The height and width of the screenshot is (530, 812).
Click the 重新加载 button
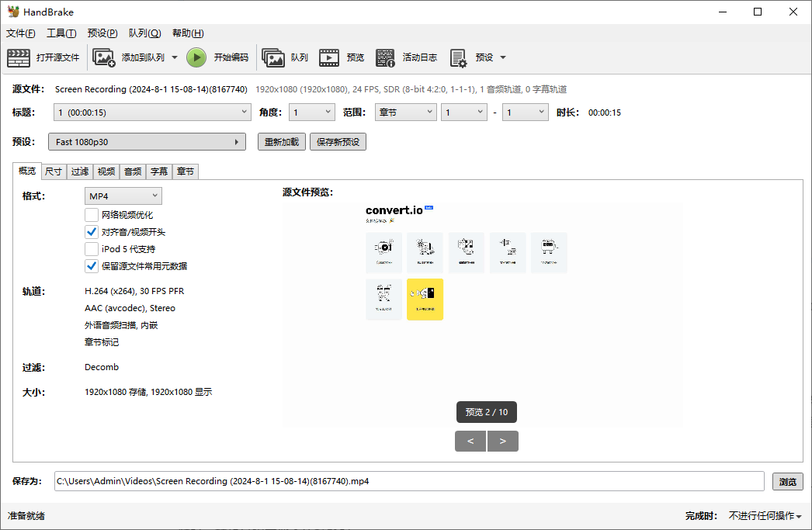[282, 142]
